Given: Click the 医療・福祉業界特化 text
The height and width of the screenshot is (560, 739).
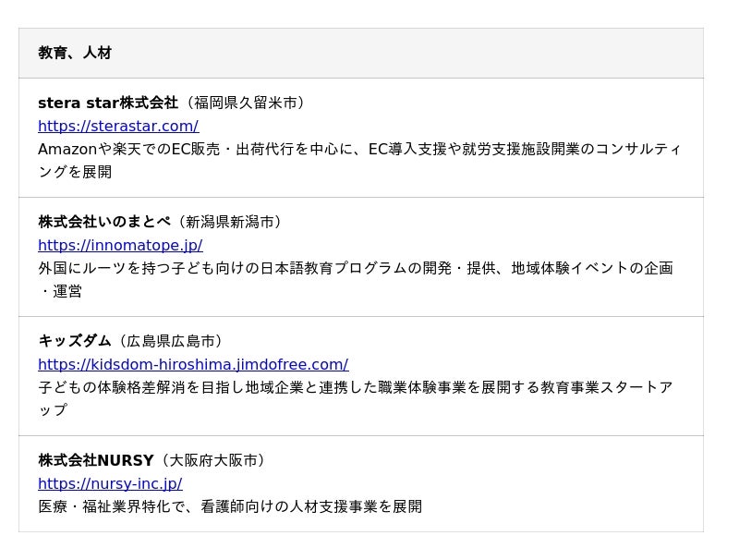Looking at the screenshot, I should click(x=104, y=506).
